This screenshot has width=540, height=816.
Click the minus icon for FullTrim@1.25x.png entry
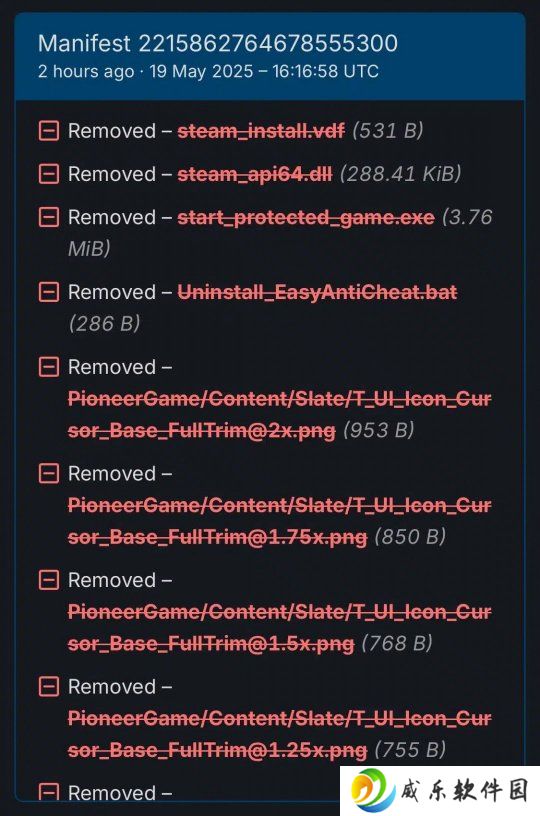coord(48,687)
